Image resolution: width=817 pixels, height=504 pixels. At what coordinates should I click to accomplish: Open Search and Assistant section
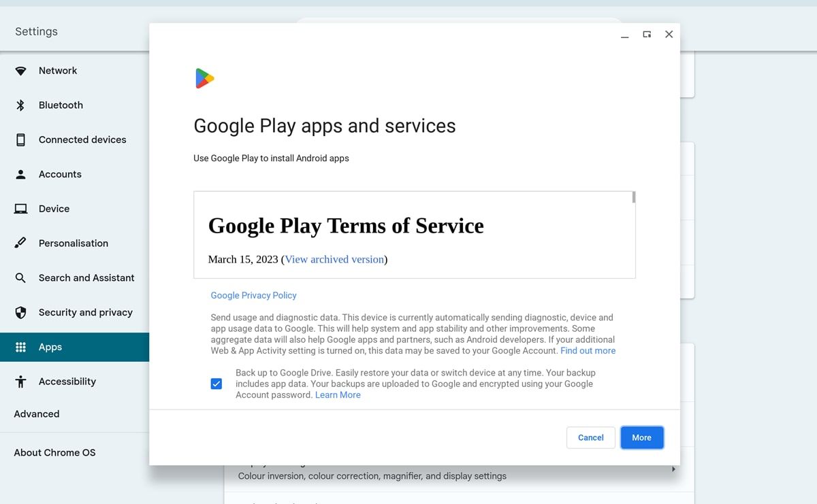[x=86, y=278]
